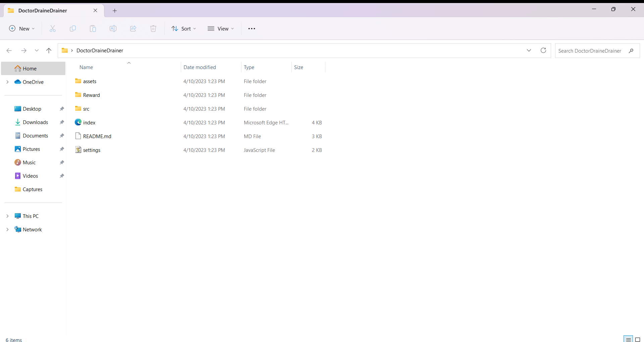This screenshot has width=644, height=342.
Task: Open the View dropdown menu
Action: tap(221, 29)
